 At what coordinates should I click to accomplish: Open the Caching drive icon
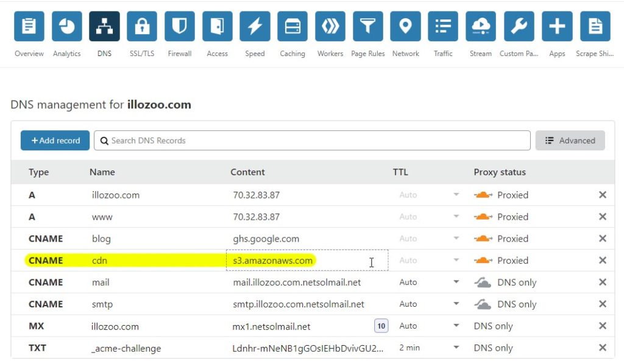pyautogui.click(x=292, y=26)
